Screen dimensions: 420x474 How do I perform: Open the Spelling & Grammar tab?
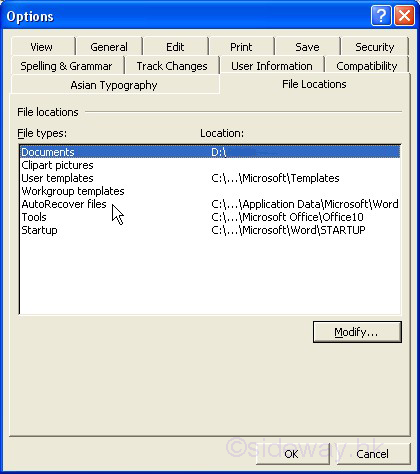pos(67,66)
